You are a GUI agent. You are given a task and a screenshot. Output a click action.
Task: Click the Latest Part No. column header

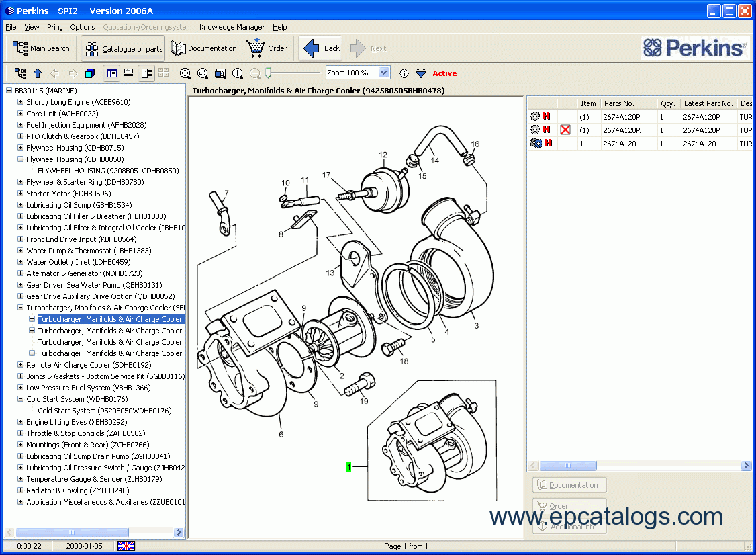pyautogui.click(x=708, y=103)
